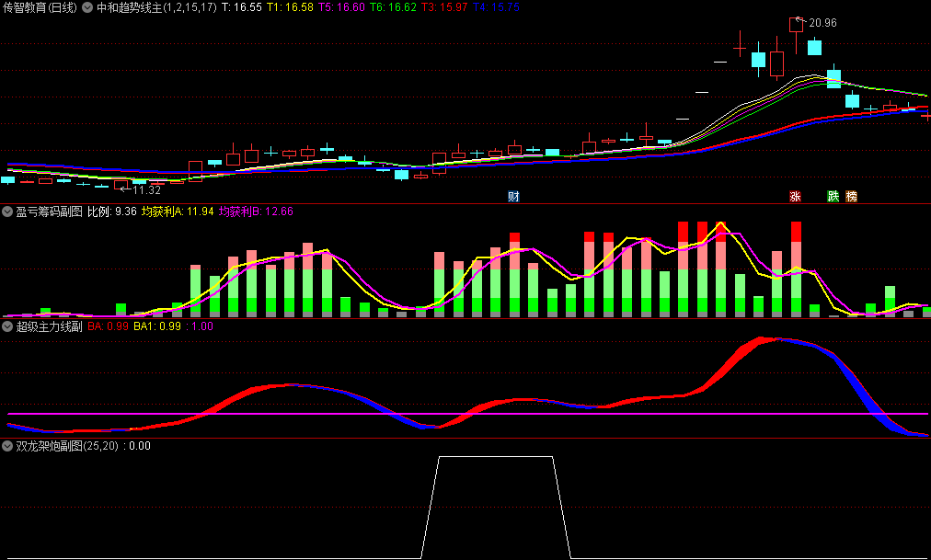Expand the 双龙架炮副图 indicator menu arrow

7,446
